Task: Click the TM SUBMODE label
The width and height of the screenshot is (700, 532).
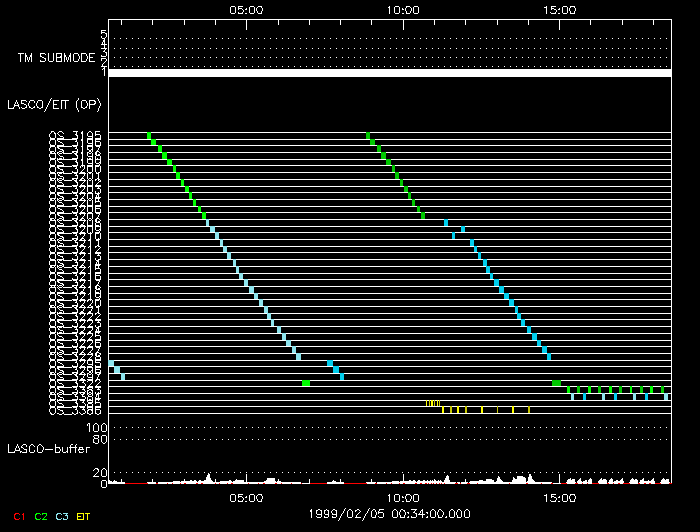Action: [x=56, y=58]
